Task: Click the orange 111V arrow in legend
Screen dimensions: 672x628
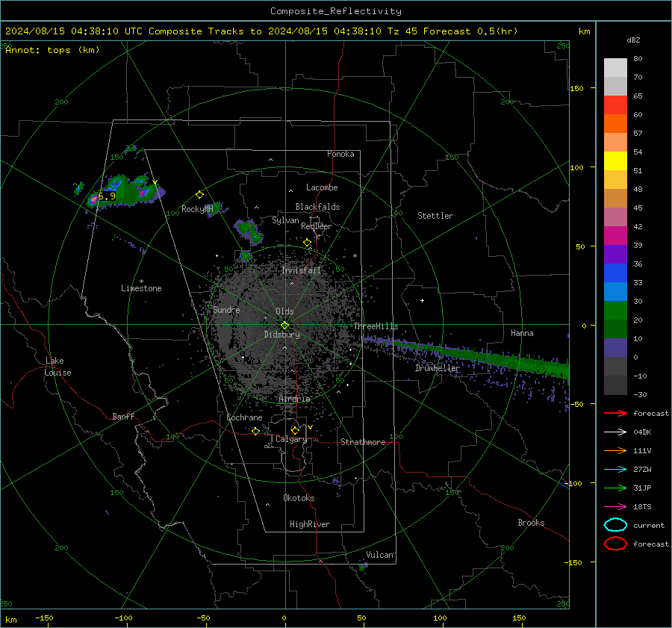Action: click(x=615, y=450)
